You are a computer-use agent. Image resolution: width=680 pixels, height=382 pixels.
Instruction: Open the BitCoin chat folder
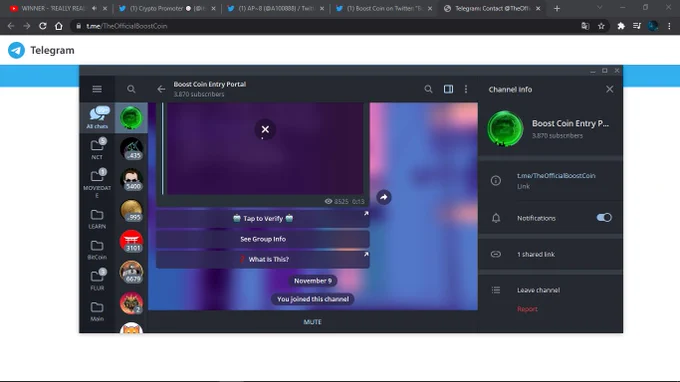[97, 250]
